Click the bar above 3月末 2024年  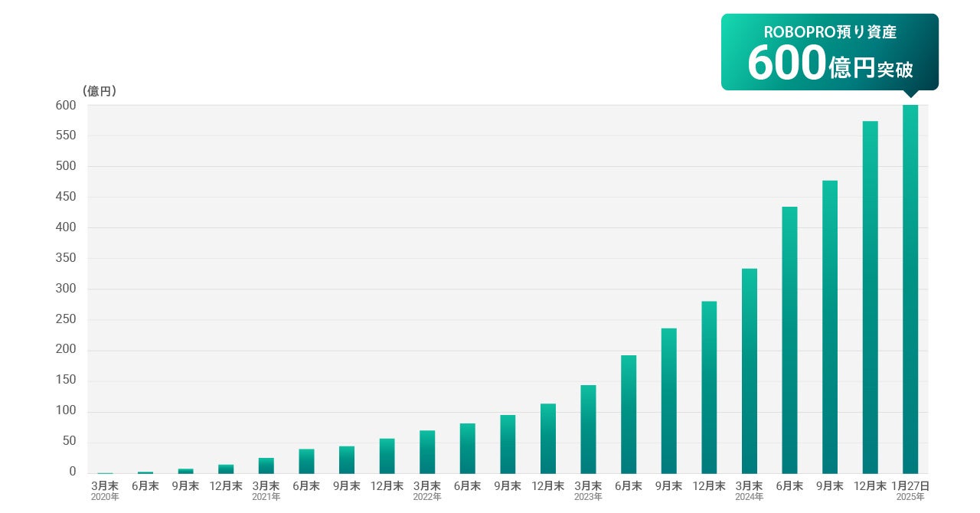pos(749,371)
